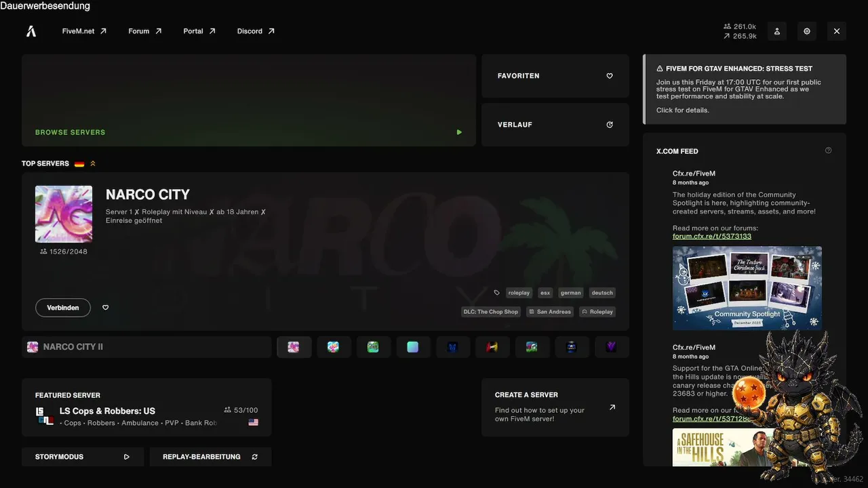
Task: Select the red and yellow server icon
Action: coord(492,347)
